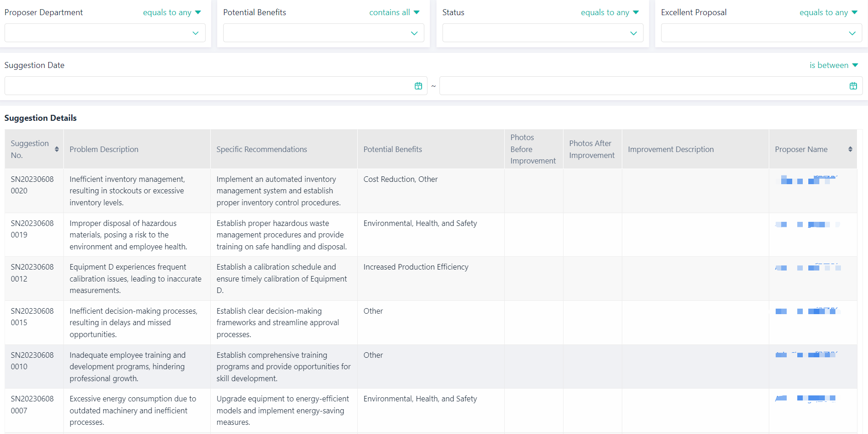This screenshot has height=434, width=868.
Task: Click the Suggestion Date end input field
Action: 643,86
